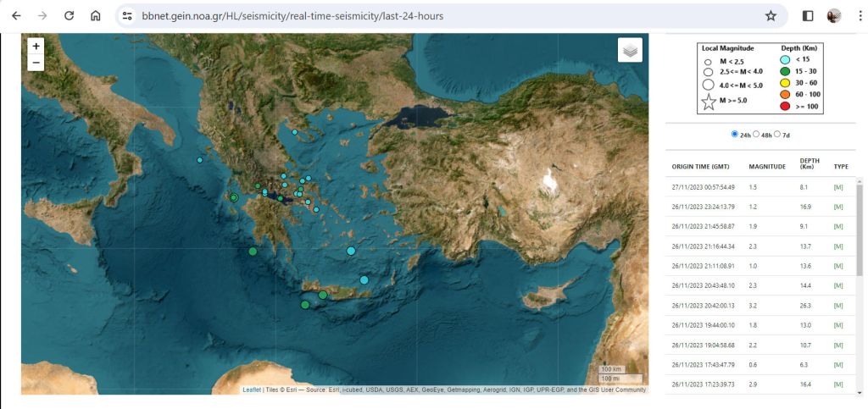Screen dimensions: 868x409
Task: Open the Leaflet attribution link
Action: pos(252,390)
